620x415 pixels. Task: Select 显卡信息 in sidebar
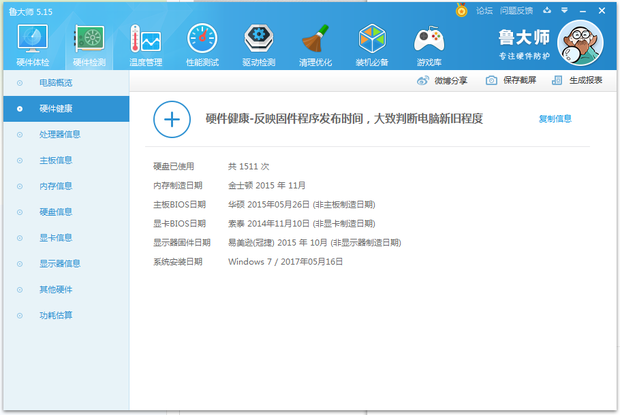click(x=66, y=238)
